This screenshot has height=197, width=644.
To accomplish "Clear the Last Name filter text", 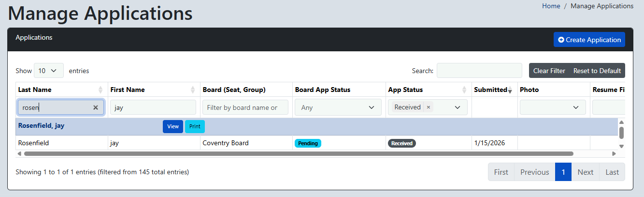I will pyautogui.click(x=96, y=107).
